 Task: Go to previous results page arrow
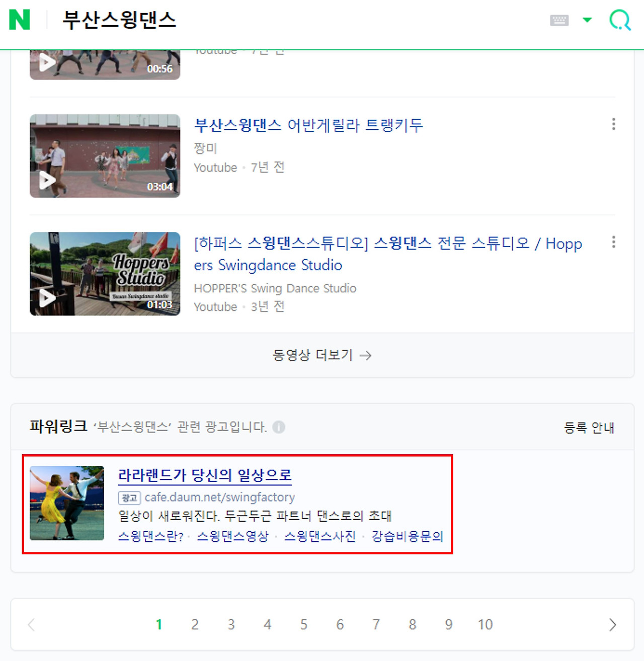coord(32,625)
